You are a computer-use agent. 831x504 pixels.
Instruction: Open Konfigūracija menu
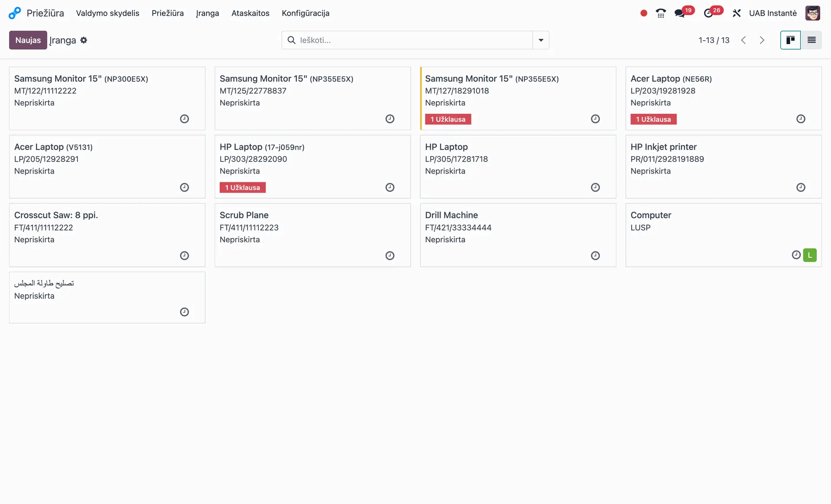306,13
